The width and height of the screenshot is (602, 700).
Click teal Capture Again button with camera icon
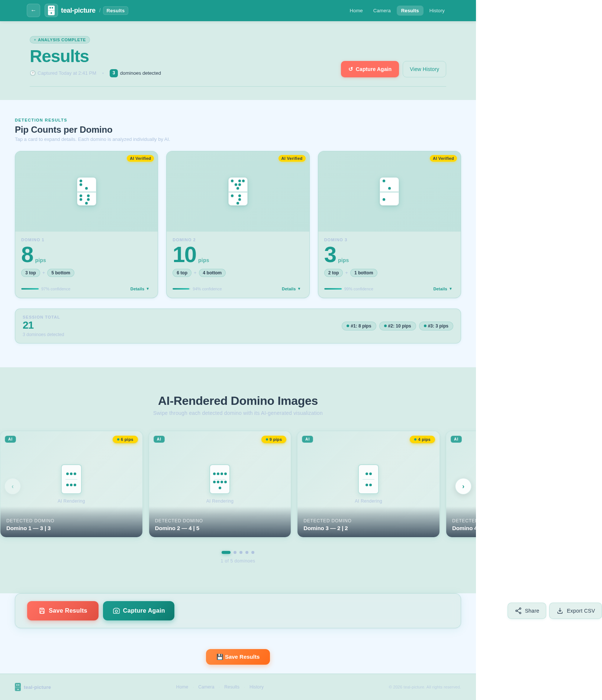point(139,611)
